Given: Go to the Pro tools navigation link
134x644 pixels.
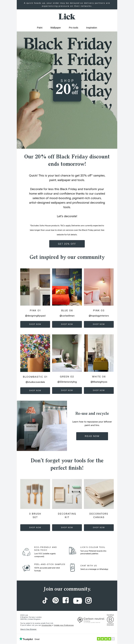Looking at the screenshot, I should (74, 28).
